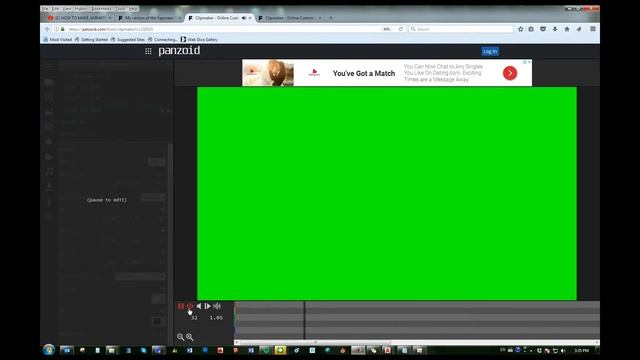Image resolution: width=640 pixels, height=360 pixels.
Task: Click the browser search field
Action: pyautogui.click(x=460, y=29)
